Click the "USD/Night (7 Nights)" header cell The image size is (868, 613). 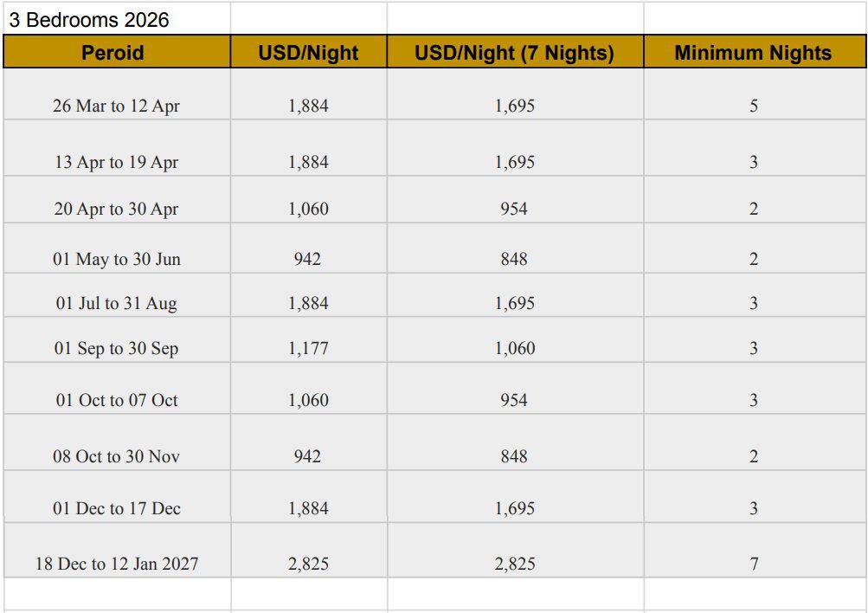[x=514, y=53]
